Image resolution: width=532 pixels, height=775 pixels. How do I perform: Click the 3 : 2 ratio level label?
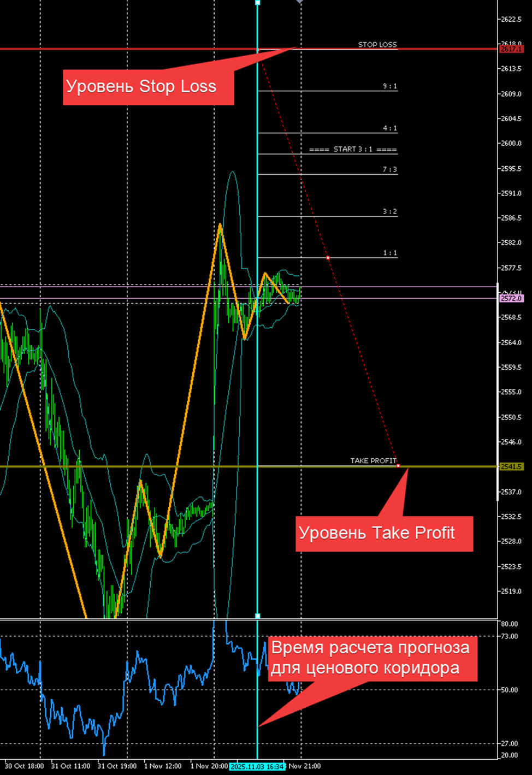[389, 211]
